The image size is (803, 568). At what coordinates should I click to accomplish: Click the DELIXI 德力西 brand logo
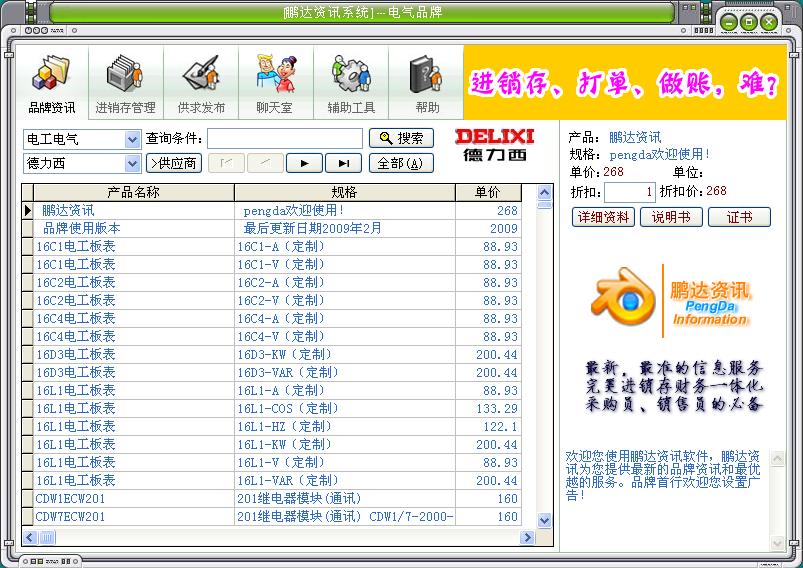coord(494,144)
